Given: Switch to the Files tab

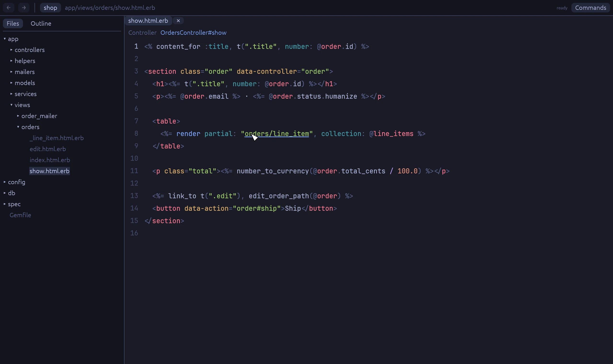Looking at the screenshot, I should click(13, 23).
